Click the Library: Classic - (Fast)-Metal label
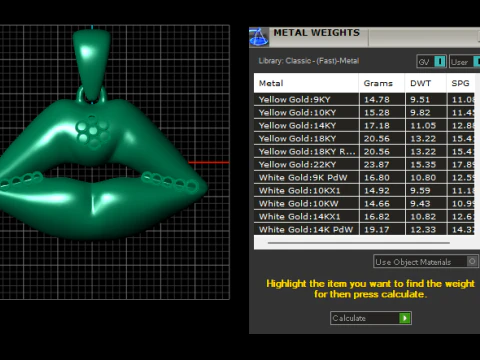The width and height of the screenshot is (480, 360). [x=309, y=61]
